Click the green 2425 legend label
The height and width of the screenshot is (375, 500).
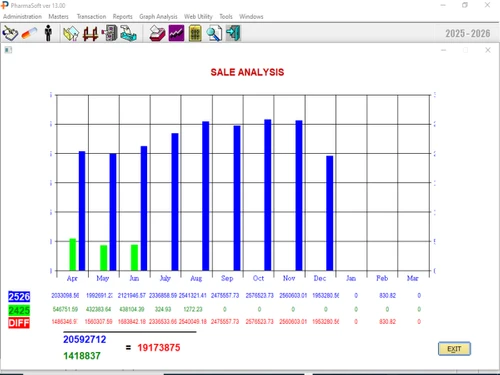[x=19, y=310]
